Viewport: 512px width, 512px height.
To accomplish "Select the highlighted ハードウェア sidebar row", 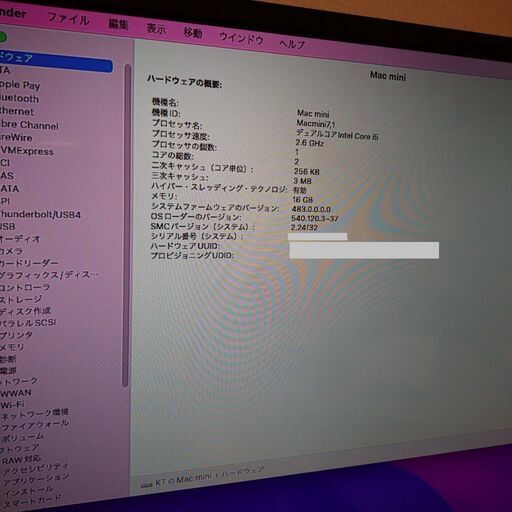I will (56, 61).
